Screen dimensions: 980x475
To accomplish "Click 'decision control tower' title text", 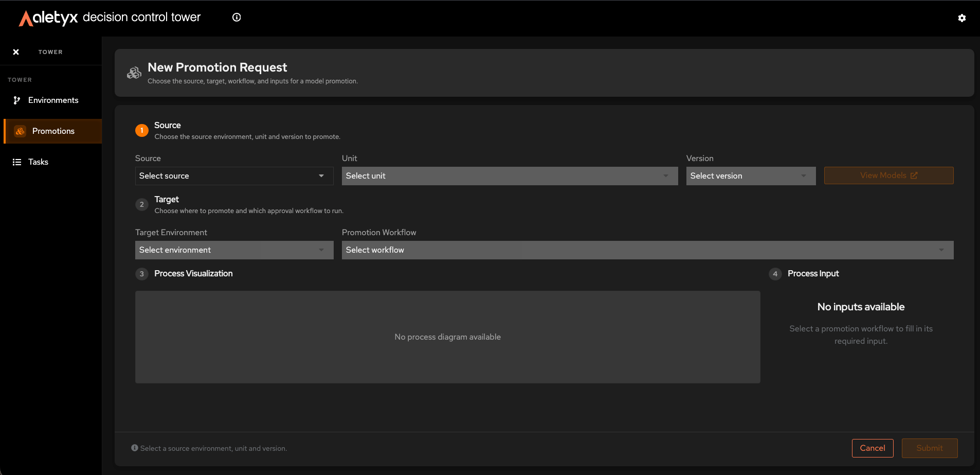I will pyautogui.click(x=142, y=17).
